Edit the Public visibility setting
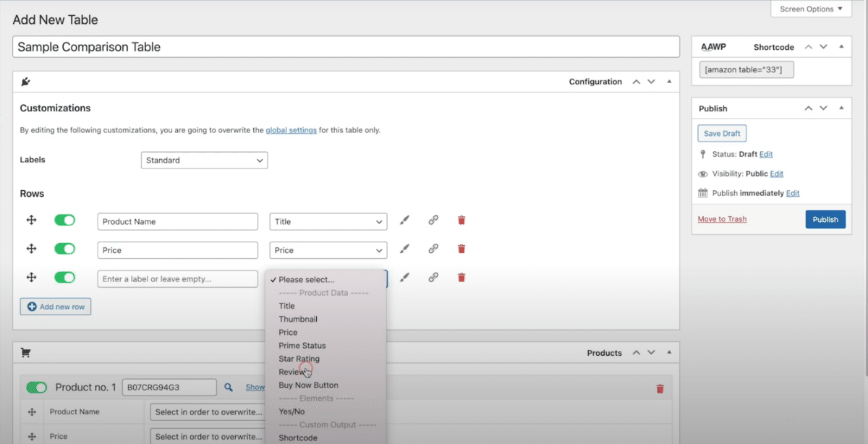The image size is (868, 444). tap(777, 174)
